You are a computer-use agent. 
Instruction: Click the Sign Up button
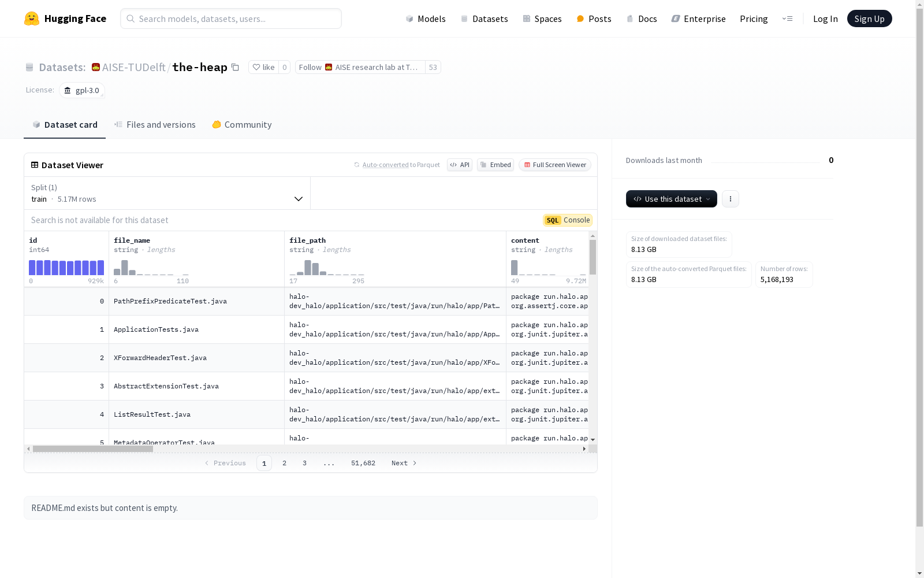tap(869, 18)
